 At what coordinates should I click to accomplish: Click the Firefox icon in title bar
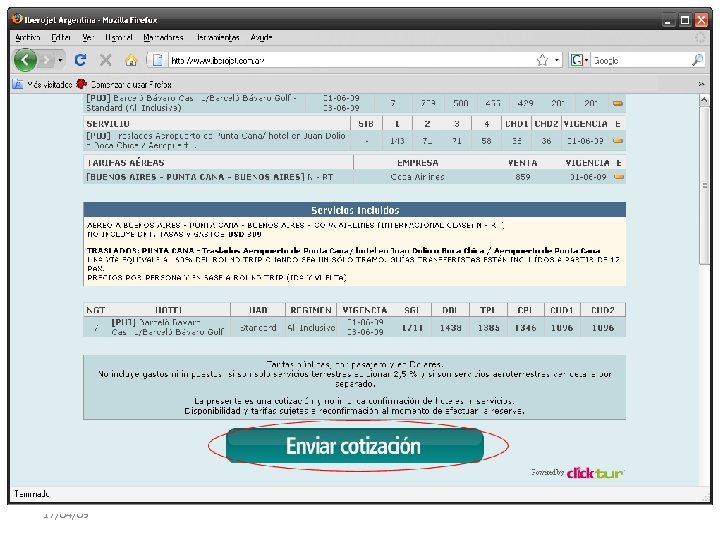point(17,19)
